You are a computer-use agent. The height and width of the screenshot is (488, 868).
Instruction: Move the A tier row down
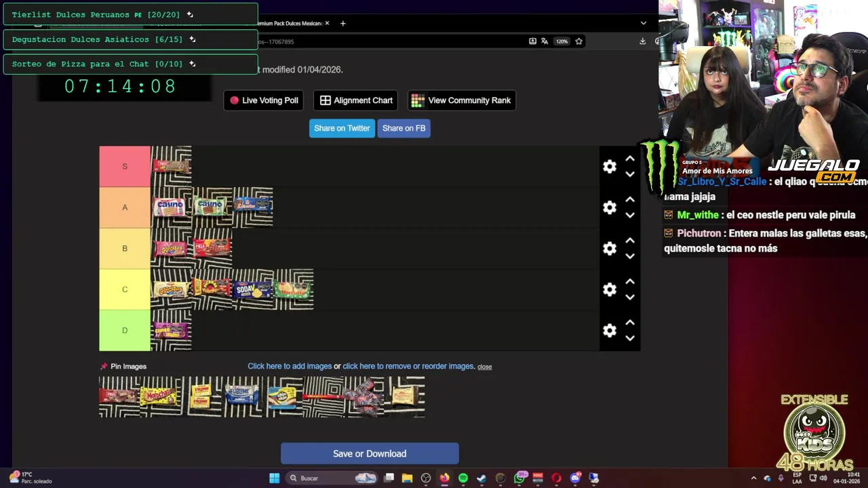coord(630,216)
